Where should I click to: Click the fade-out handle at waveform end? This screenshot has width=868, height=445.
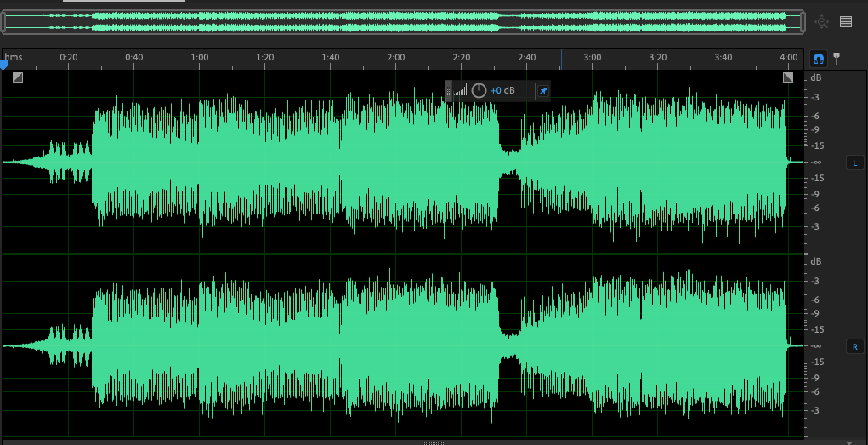click(788, 77)
